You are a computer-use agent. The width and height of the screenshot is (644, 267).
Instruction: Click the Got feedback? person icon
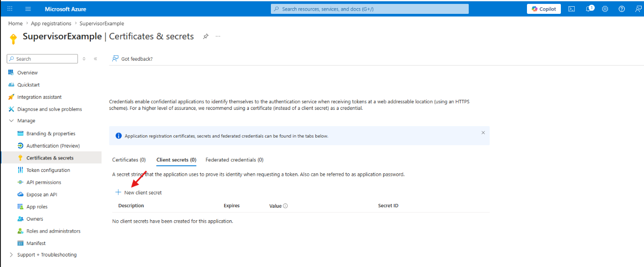coord(115,59)
